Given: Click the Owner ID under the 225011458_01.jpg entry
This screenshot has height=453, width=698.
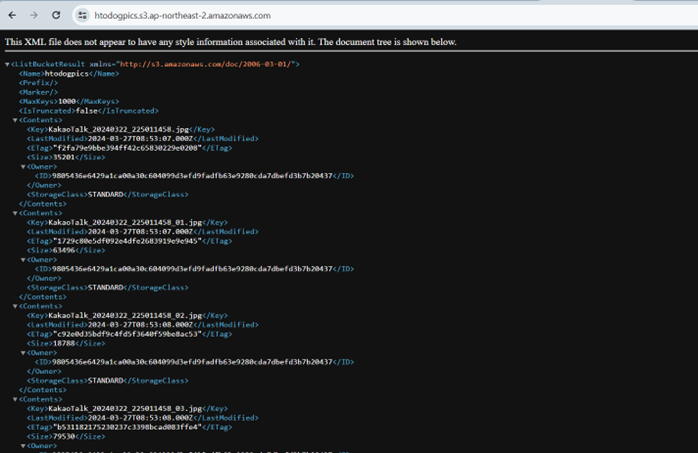Looking at the screenshot, I should click(192, 269).
